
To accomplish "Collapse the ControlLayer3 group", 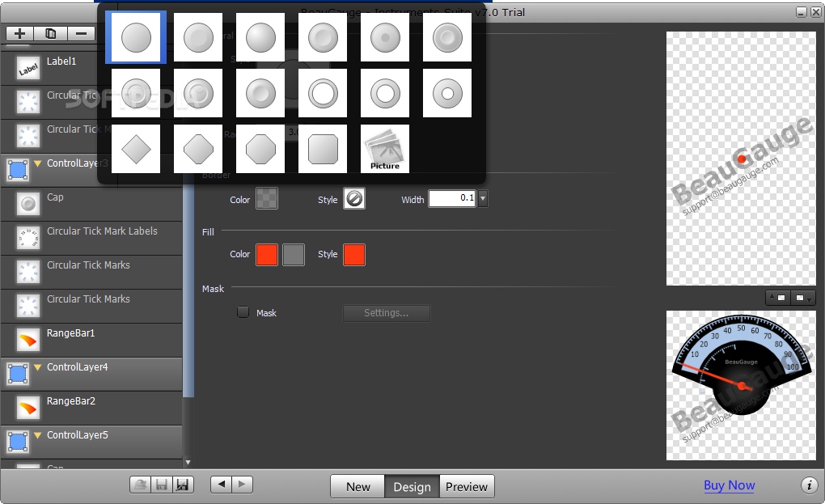I will coord(38,163).
